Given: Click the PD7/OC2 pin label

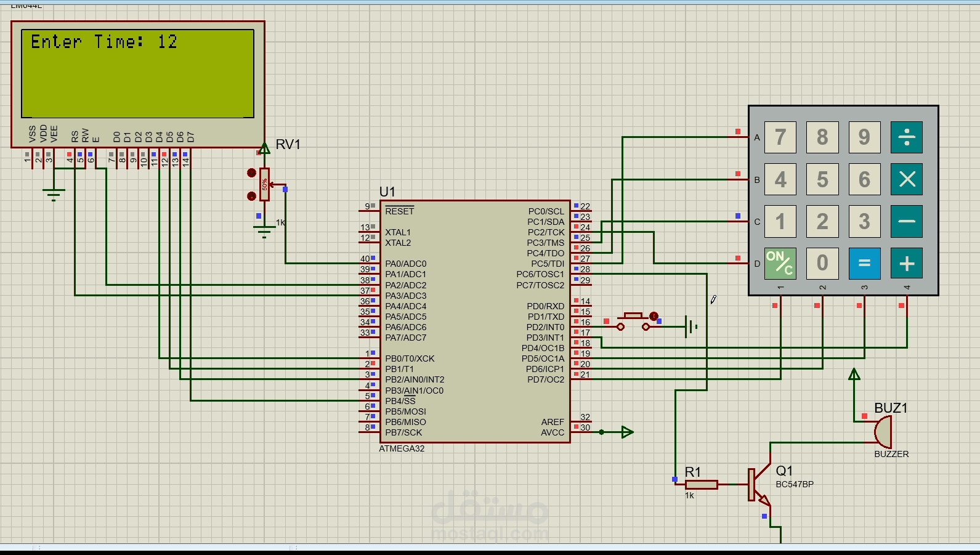Looking at the screenshot, I should point(546,379).
